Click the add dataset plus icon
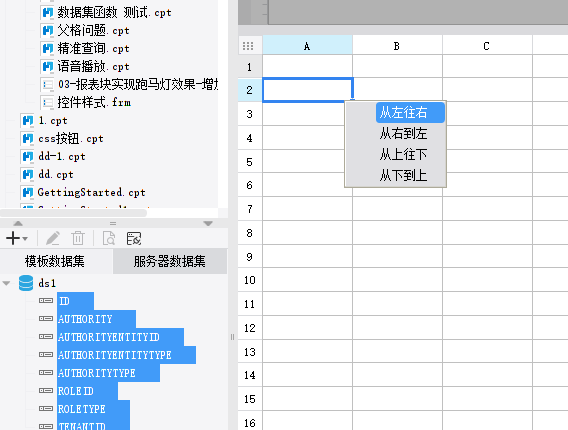The height and width of the screenshot is (430, 568). click(x=13, y=238)
